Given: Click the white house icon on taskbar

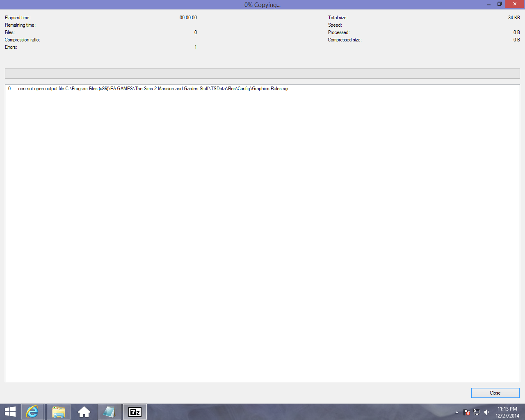Looking at the screenshot, I should 84,412.
